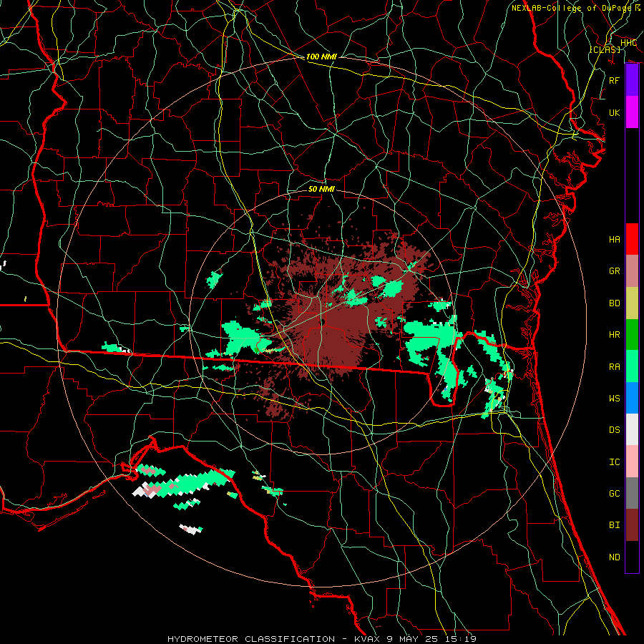Screen dimensions: 644x644
Task: Click the GR pink-brown legend swatch
Action: (632, 271)
